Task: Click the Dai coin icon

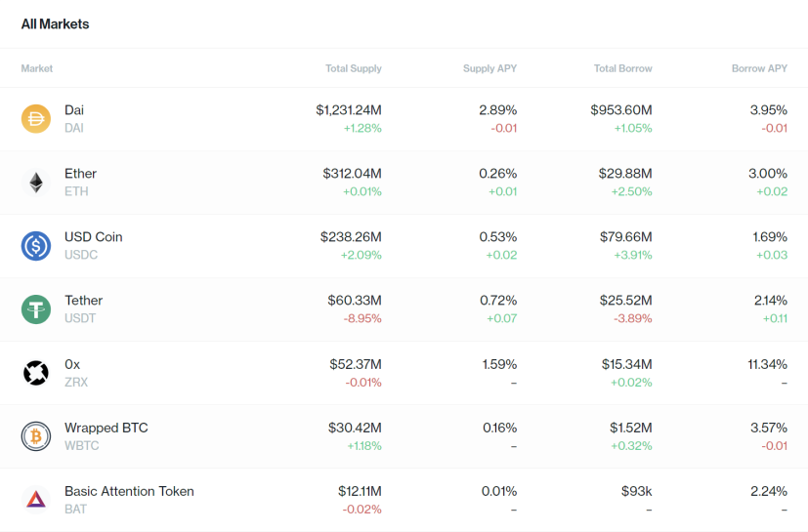Action: pyautogui.click(x=36, y=119)
